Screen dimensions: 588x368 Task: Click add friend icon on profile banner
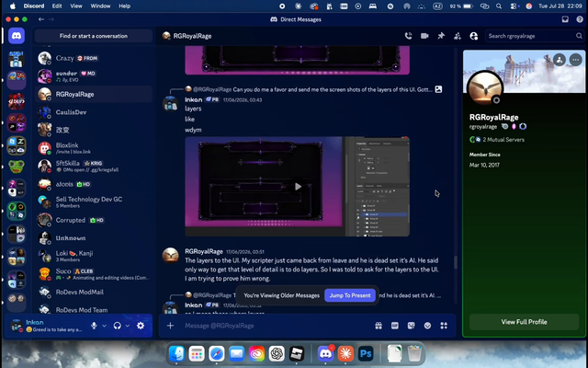tap(560, 60)
